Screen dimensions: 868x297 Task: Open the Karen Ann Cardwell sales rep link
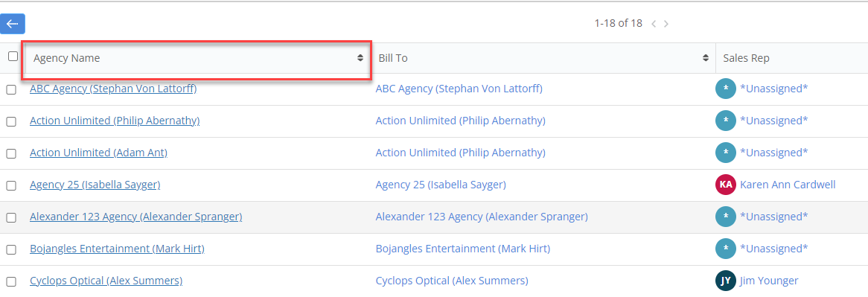pyautogui.click(x=788, y=185)
